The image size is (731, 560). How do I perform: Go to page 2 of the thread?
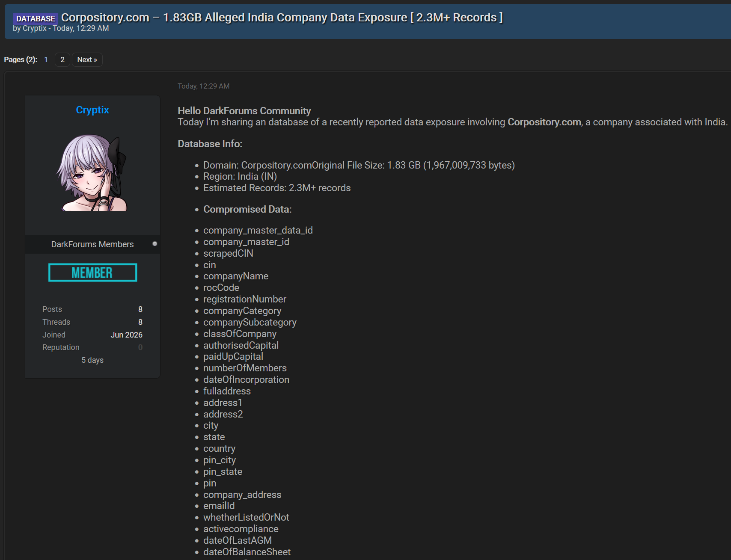pyautogui.click(x=62, y=59)
